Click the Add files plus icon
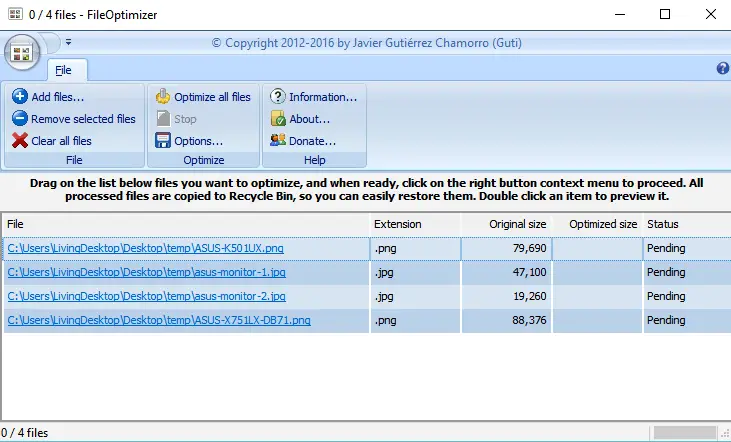Screen dimensions: 731x442 coord(20,97)
